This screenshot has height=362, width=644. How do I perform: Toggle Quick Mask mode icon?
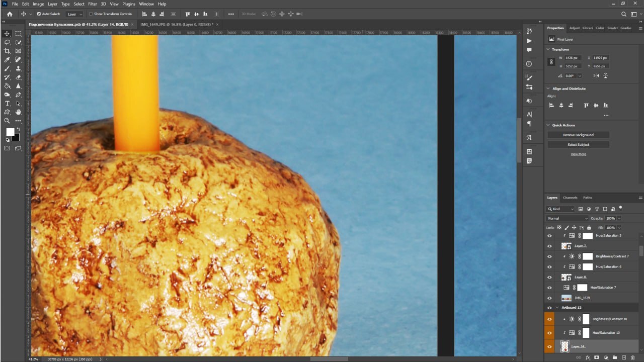click(7, 148)
